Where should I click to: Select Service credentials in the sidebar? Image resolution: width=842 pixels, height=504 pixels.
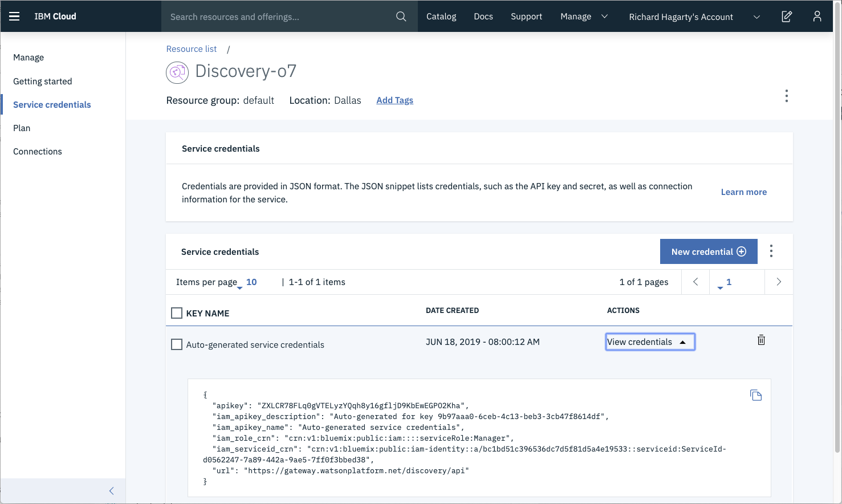[52, 105]
